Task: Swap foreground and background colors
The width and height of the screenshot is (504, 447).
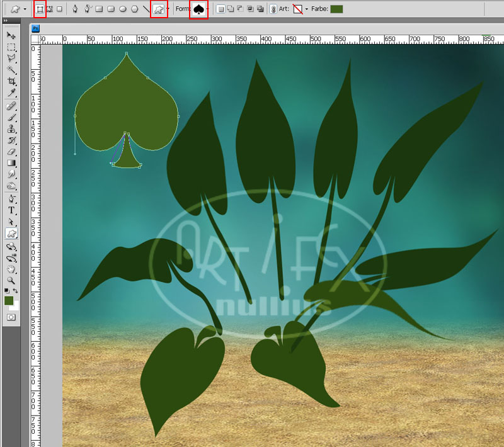Action: pyautogui.click(x=15, y=291)
